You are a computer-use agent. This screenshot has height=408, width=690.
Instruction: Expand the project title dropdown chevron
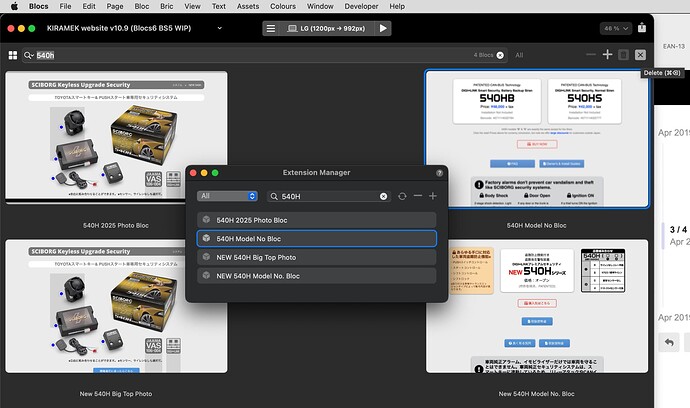[220, 28]
